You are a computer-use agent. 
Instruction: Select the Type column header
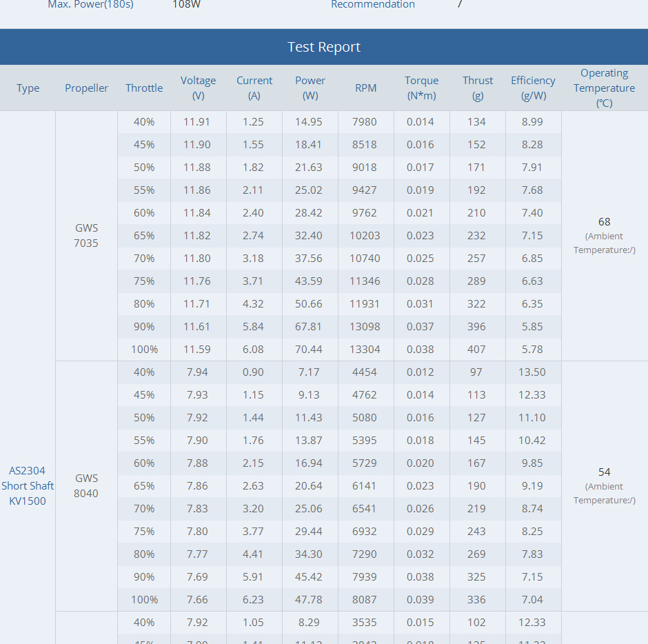click(28, 88)
